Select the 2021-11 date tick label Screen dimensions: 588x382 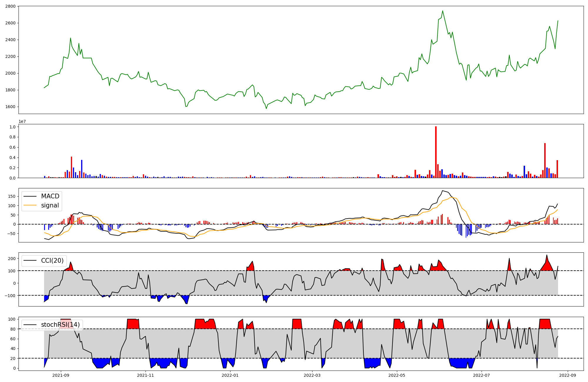(x=146, y=375)
